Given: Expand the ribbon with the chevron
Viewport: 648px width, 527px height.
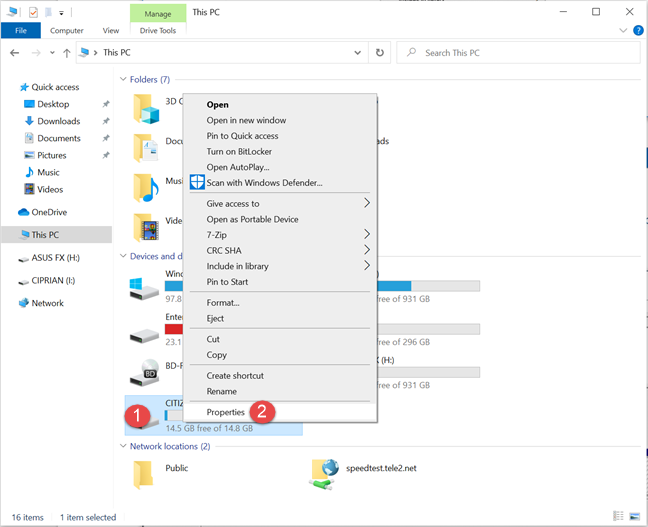Looking at the screenshot, I should click(623, 30).
